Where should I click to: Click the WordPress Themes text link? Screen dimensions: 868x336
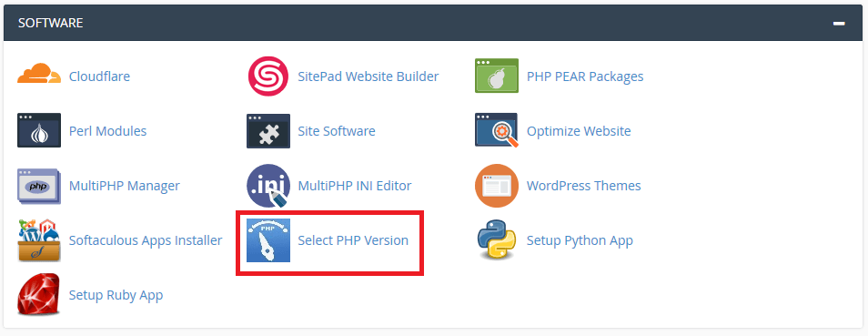[583, 186]
